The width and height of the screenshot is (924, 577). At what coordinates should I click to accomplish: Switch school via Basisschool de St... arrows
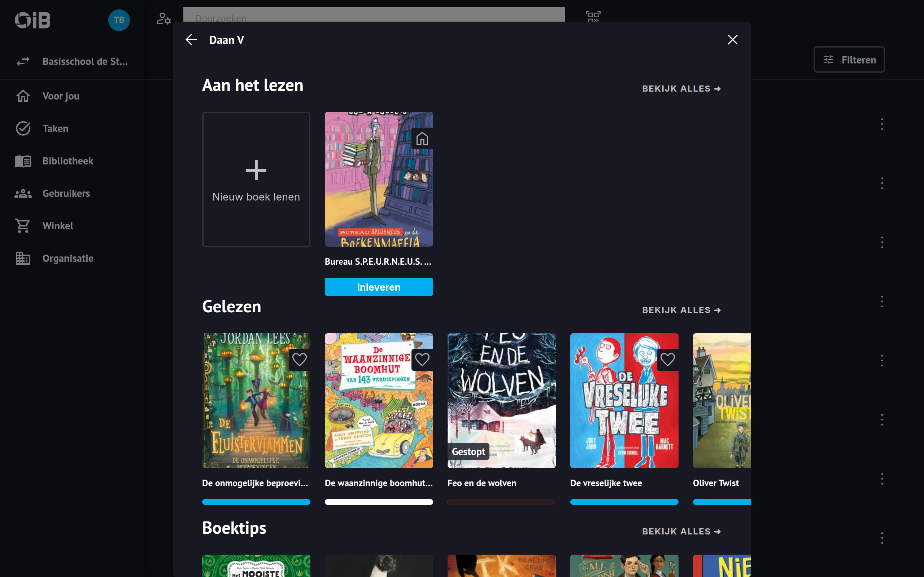(23, 61)
